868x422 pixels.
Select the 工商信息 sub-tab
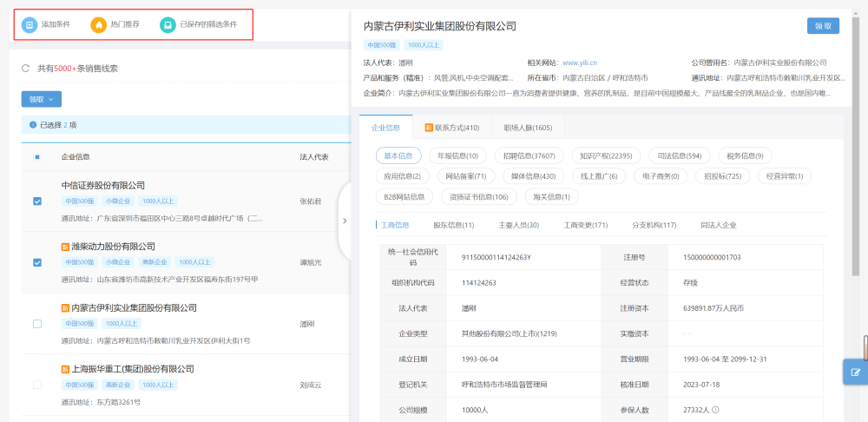395,226
